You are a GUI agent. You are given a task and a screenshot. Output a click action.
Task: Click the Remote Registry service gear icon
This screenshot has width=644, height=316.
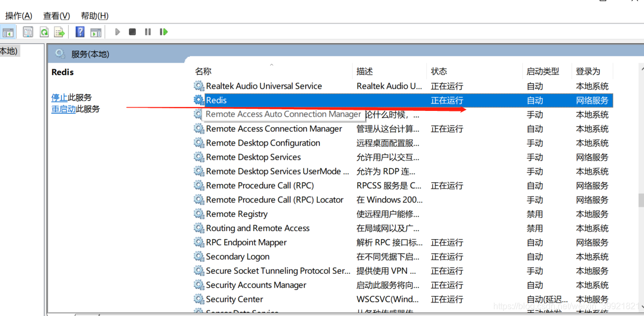(199, 214)
